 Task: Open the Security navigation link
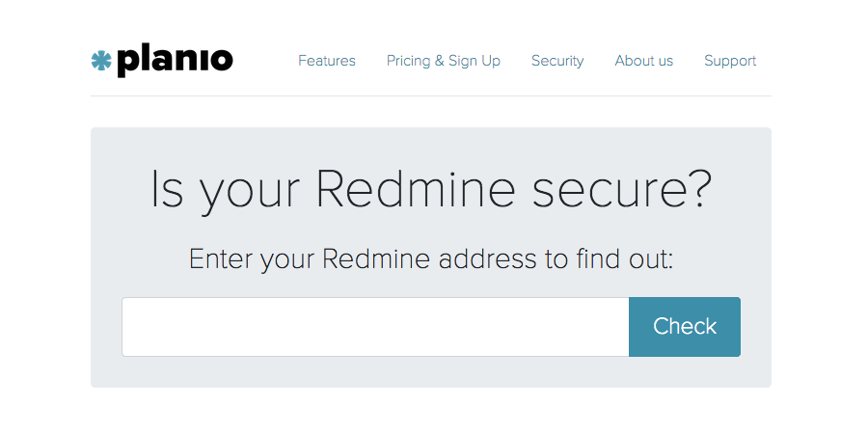click(x=557, y=61)
